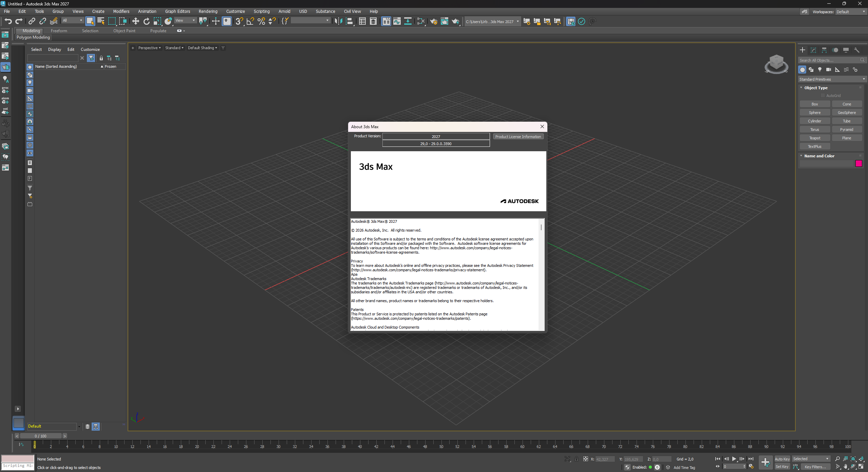
Task: Open the Standard Primitives dropdown
Action: [832, 79]
